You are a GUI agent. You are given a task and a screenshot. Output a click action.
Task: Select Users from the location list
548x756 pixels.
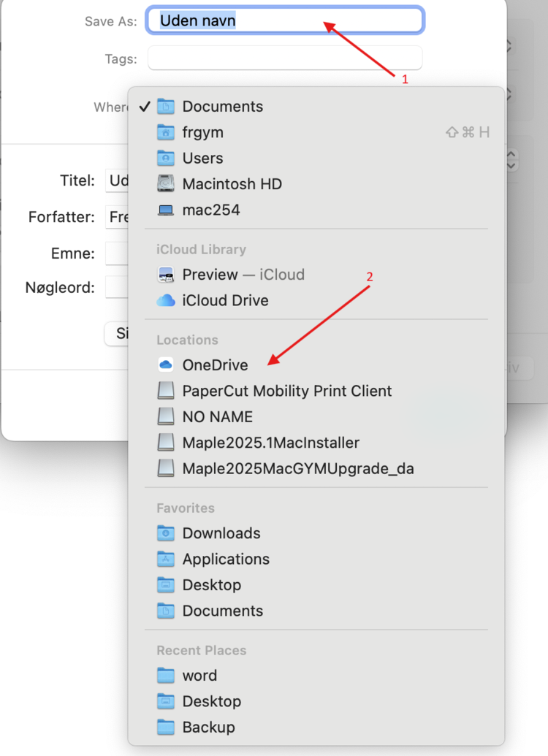tap(202, 159)
